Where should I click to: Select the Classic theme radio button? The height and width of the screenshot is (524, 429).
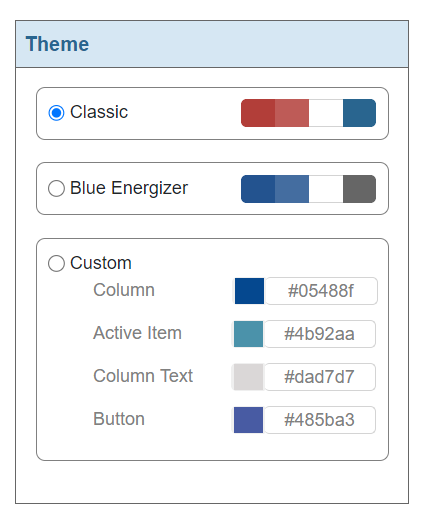click(56, 113)
